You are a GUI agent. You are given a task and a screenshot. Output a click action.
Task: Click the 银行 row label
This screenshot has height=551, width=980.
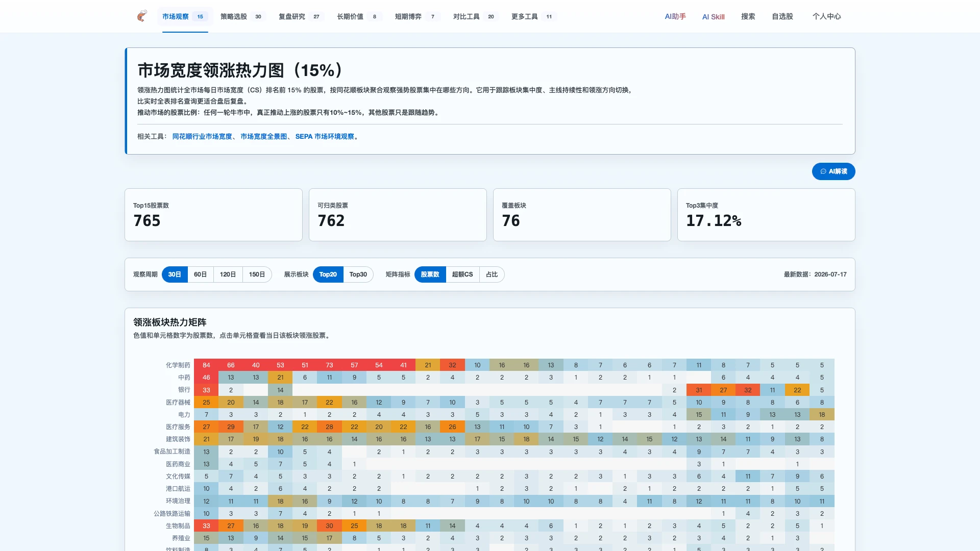coord(184,390)
